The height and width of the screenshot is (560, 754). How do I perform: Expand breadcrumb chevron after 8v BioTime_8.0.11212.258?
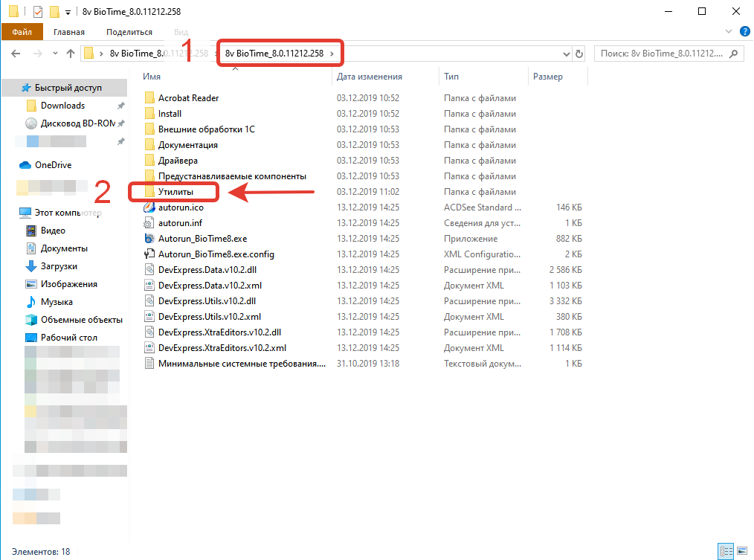click(x=332, y=54)
